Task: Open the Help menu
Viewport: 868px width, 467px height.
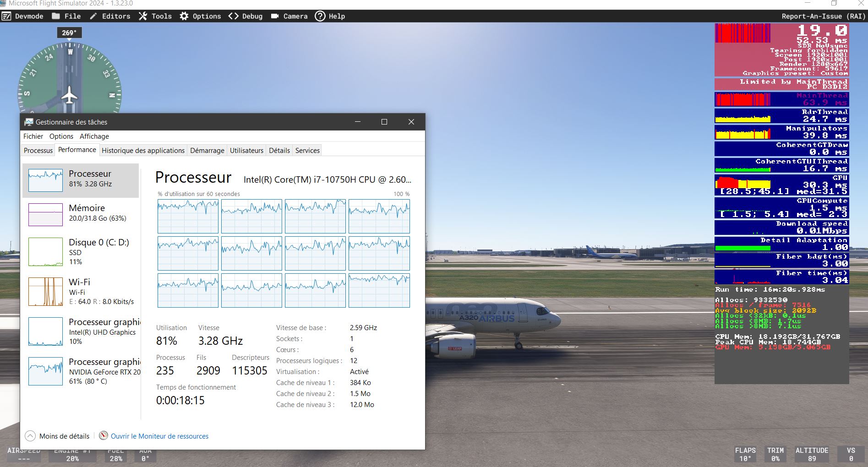Action: 330,16
